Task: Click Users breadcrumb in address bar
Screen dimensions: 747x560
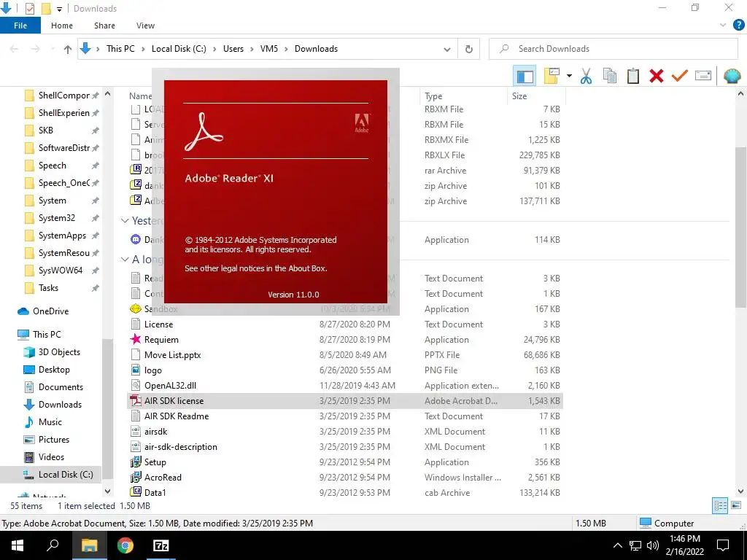Action: point(233,49)
